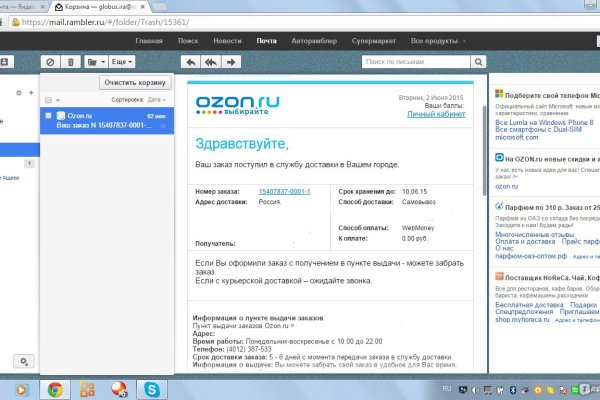
Task: Star the Ozon.ru email
Action: coord(164,126)
